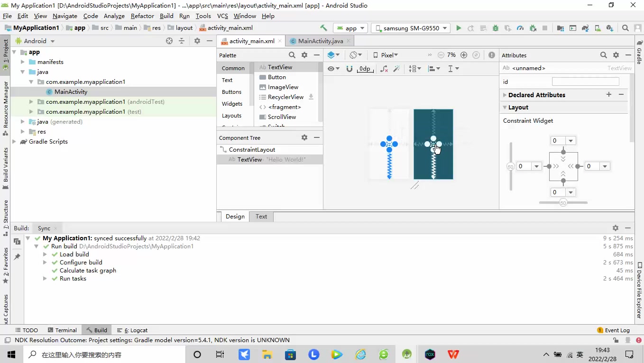Switch to the Design tab
The image size is (644, 363).
coord(235,216)
